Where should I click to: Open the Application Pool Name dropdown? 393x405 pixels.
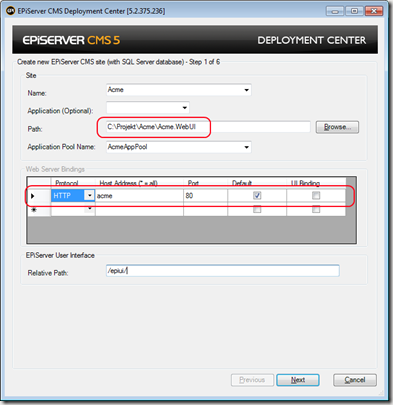[246, 147]
